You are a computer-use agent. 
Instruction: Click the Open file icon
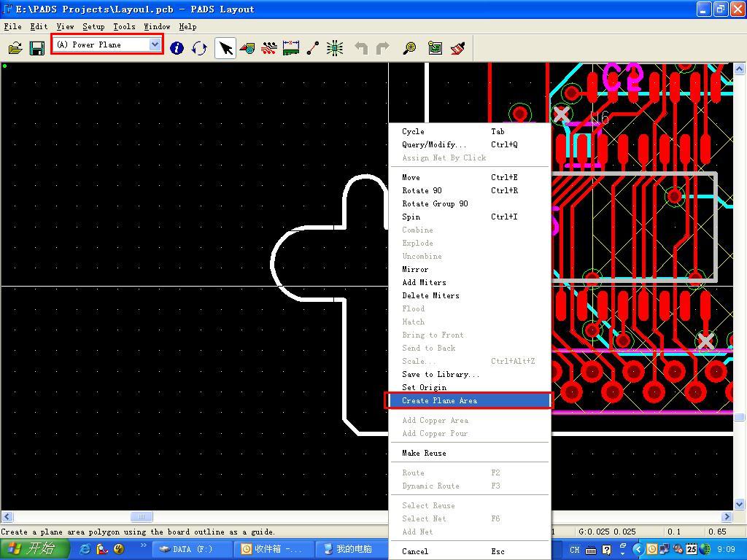[15, 48]
